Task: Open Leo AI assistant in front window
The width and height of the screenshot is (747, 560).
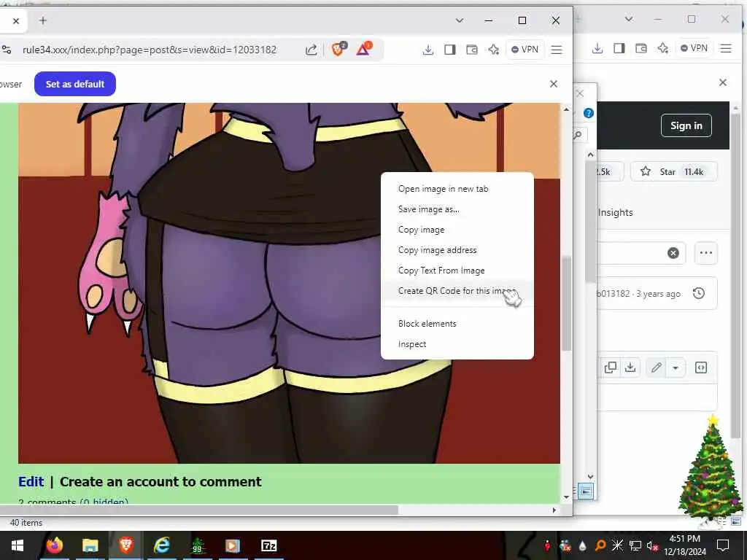Action: click(494, 50)
